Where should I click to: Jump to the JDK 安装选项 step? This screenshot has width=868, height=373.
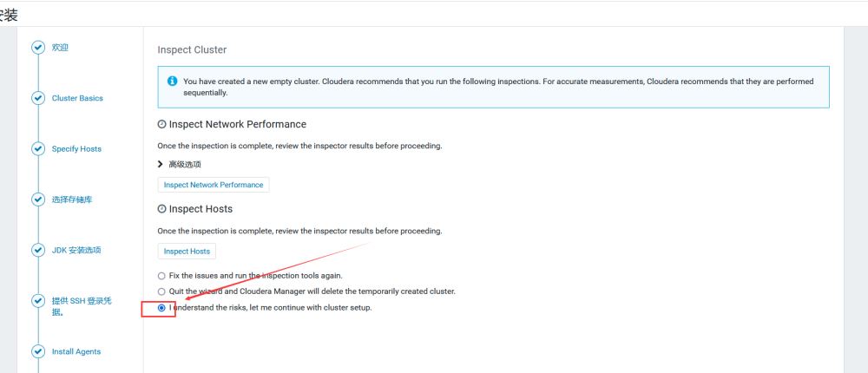pos(76,250)
